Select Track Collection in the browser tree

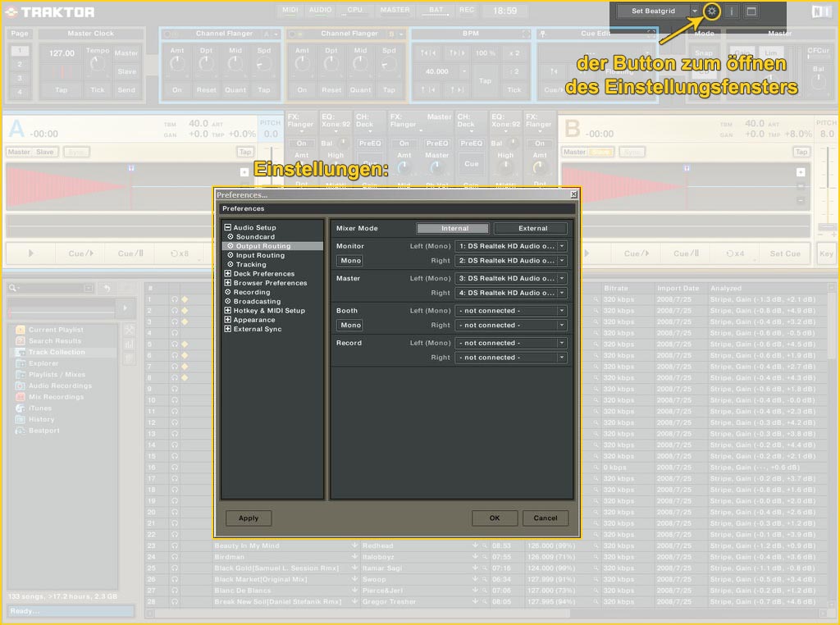click(x=57, y=353)
